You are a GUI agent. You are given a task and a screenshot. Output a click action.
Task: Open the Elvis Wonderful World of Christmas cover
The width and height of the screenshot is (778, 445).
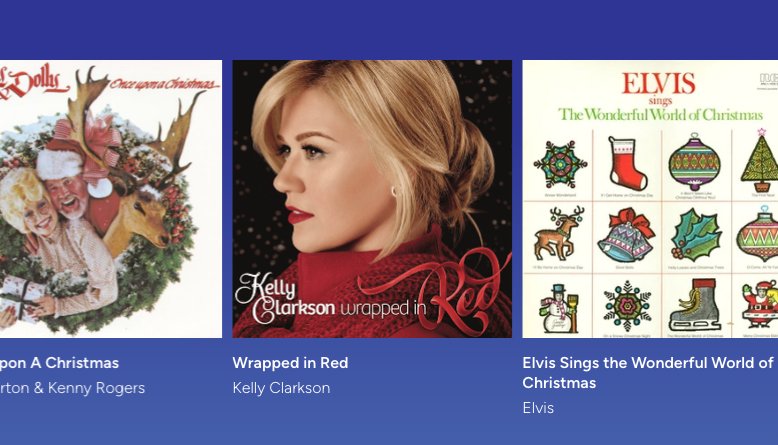pyautogui.click(x=650, y=199)
